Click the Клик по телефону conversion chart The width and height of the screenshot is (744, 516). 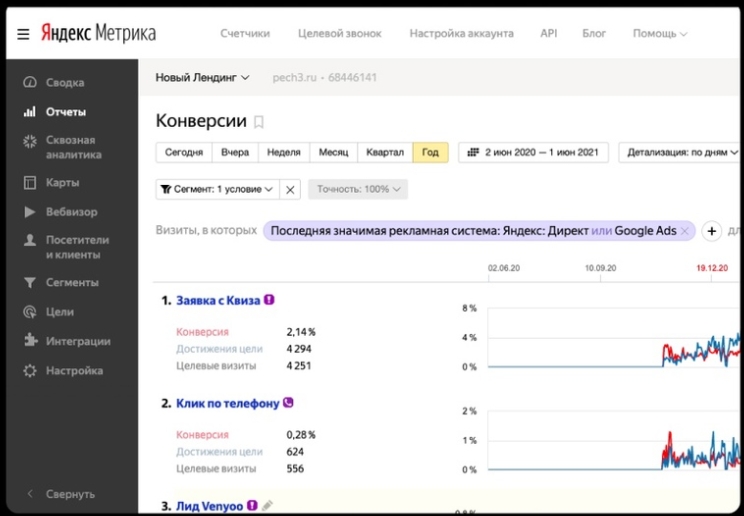(614, 441)
